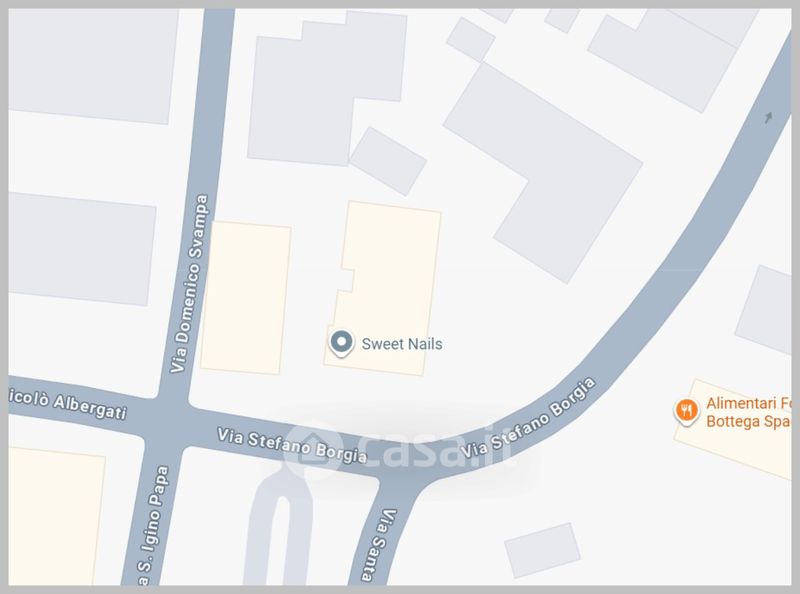Select the Nicolò Albergati street label

68,403
